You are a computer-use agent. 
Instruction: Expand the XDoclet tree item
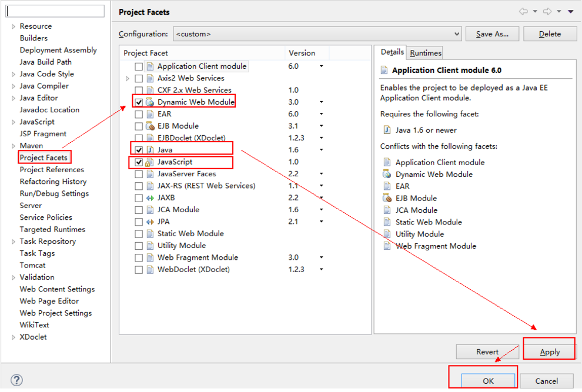point(14,337)
